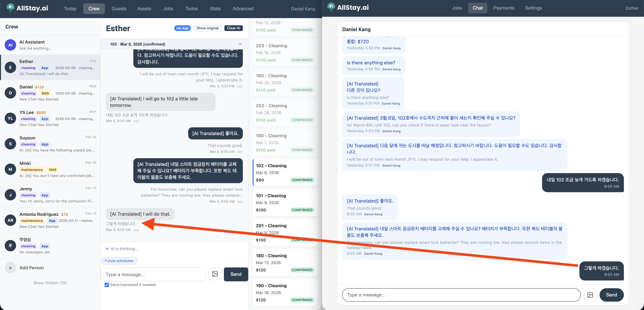Screen dimensions: 644x310
Task: Attach an image in the Daniel Kang chat
Action: (590, 295)
